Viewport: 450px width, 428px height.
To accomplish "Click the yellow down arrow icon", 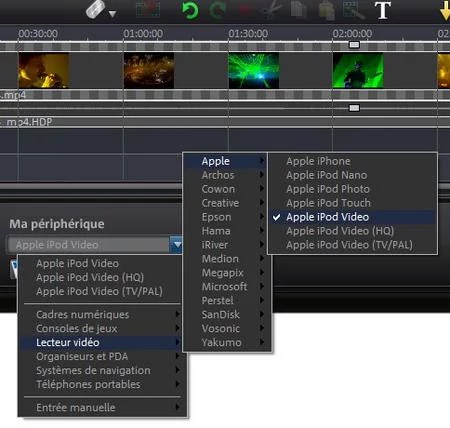I will 445,11.
